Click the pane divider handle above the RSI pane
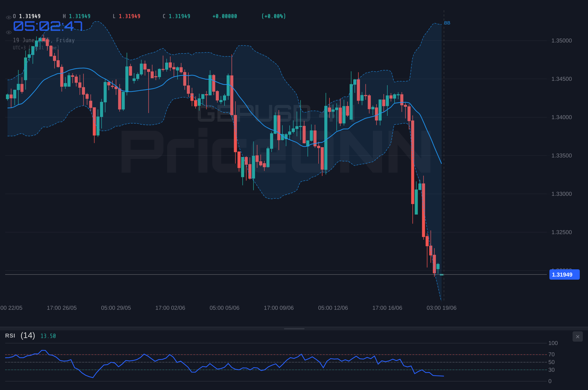 point(294,329)
